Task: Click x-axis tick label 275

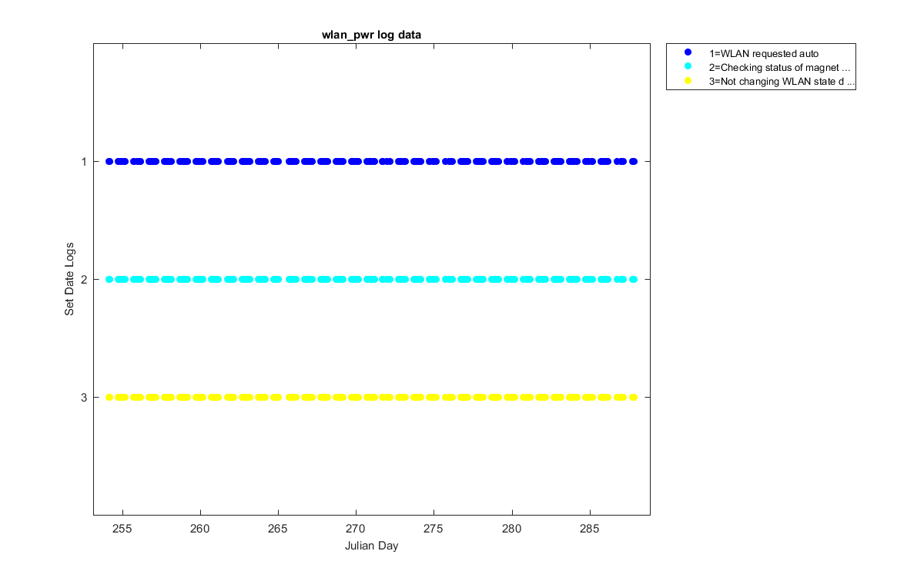Action: tap(434, 529)
